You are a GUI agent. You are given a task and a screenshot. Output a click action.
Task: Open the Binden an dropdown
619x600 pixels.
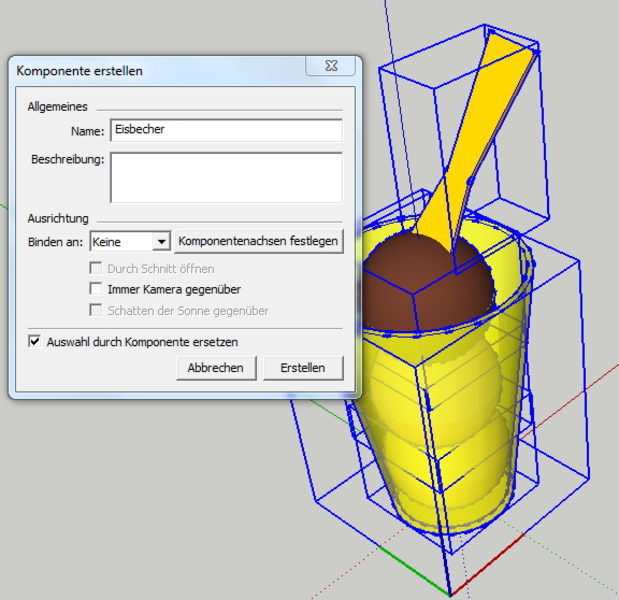tap(160, 242)
